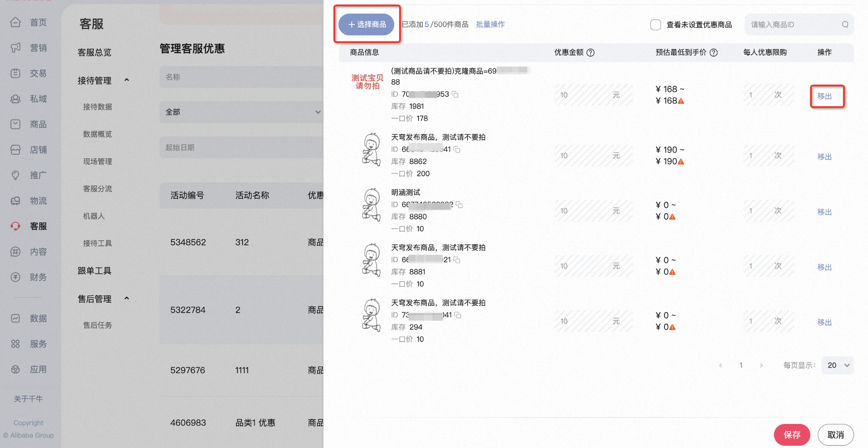The width and height of the screenshot is (868, 448).
Task: Open the 推广 promotion bulb icon
Action: click(x=15, y=175)
